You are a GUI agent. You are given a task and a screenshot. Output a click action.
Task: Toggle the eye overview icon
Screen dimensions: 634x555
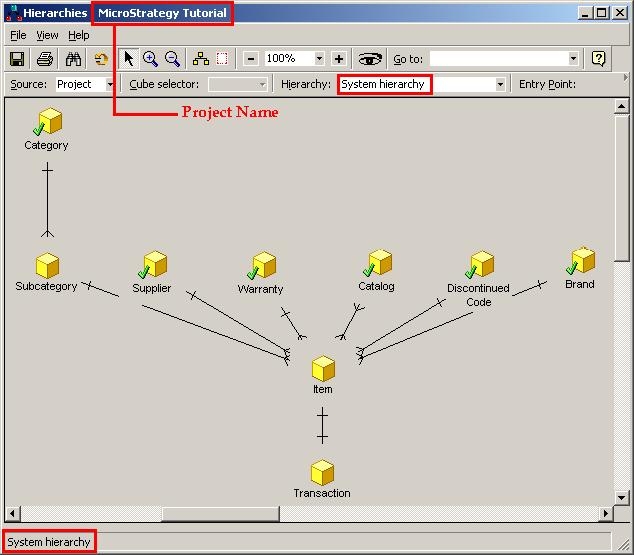point(370,59)
